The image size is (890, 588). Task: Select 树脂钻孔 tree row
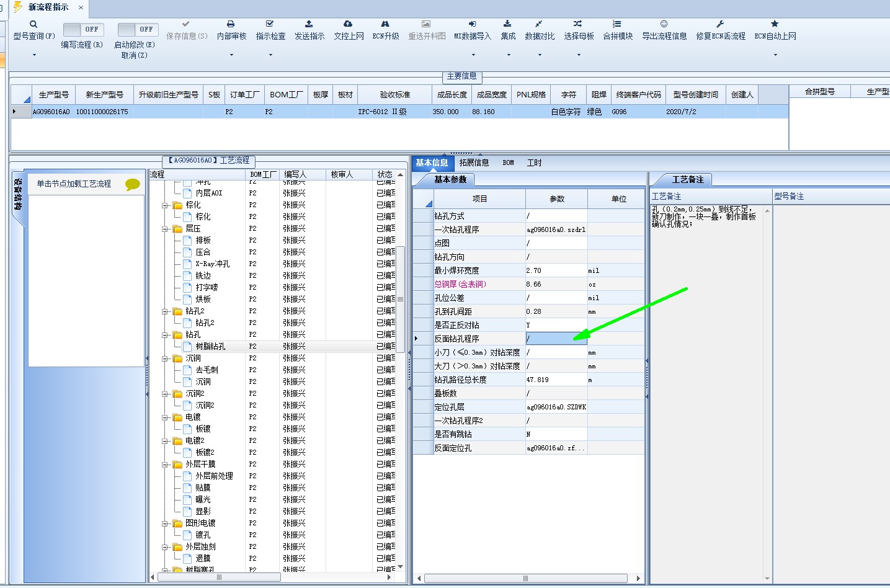point(210,346)
